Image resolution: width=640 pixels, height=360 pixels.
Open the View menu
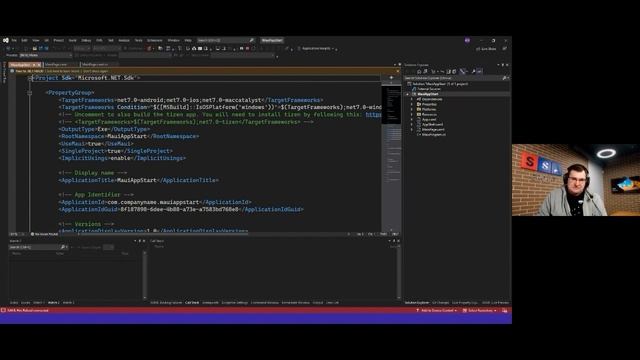click(36, 40)
